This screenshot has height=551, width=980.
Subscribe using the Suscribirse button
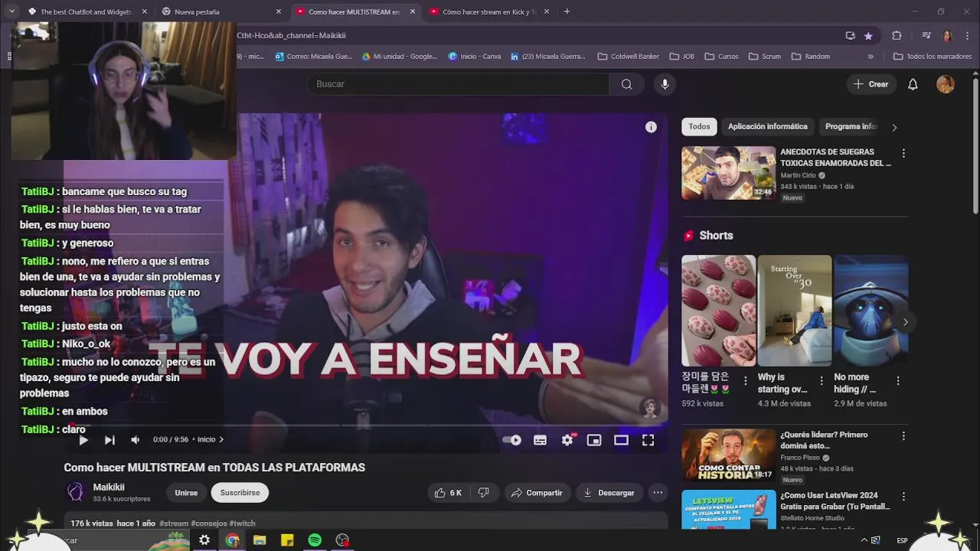pos(240,493)
